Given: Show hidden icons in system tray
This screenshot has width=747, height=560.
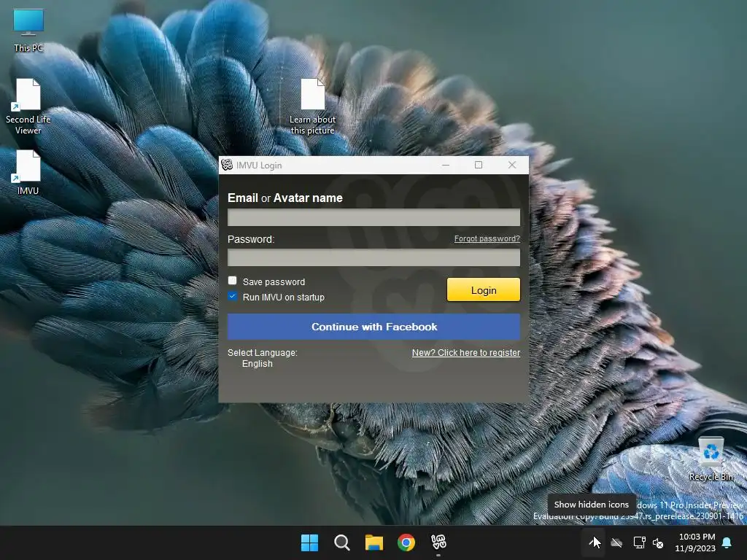Looking at the screenshot, I should click(x=594, y=542).
